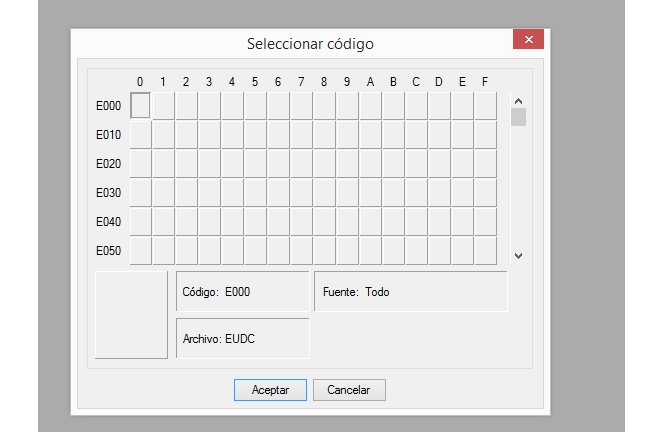Select cell in row E010 column 8
This screenshot has width=664, height=432.
pos(324,135)
